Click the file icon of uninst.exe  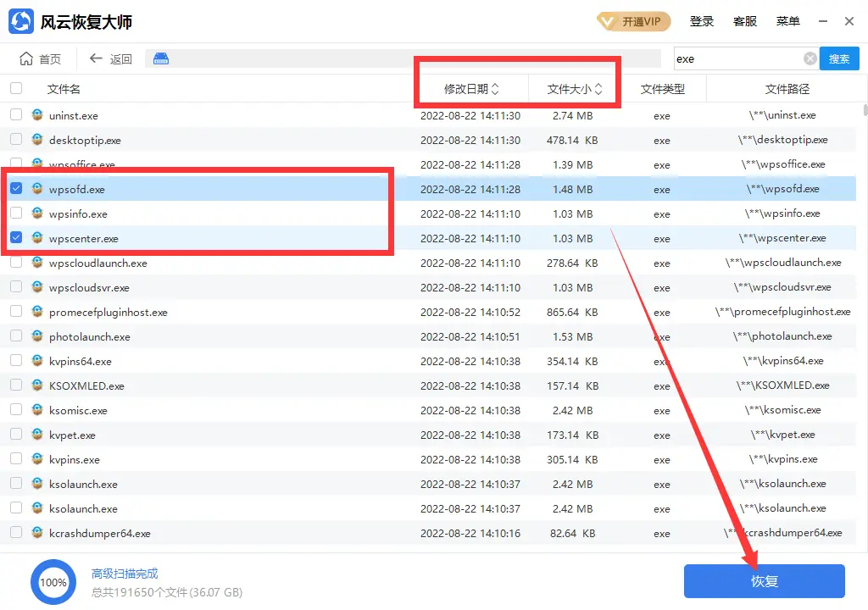pyautogui.click(x=37, y=115)
